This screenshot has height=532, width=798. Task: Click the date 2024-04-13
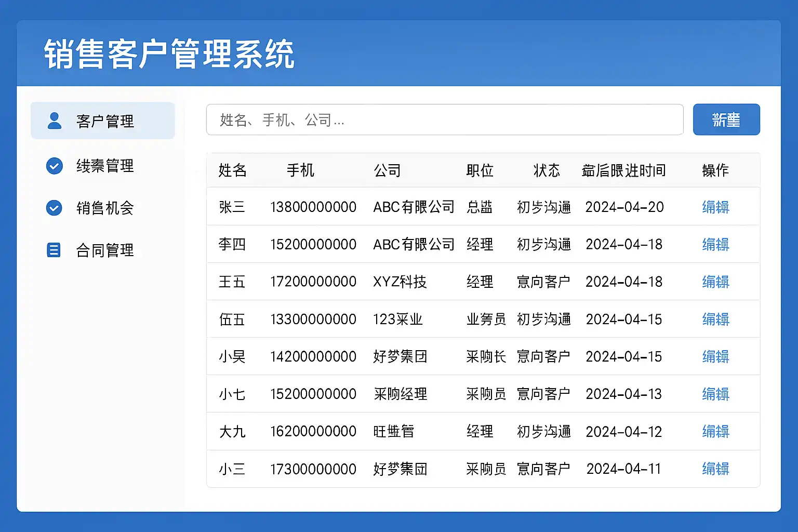tap(624, 394)
